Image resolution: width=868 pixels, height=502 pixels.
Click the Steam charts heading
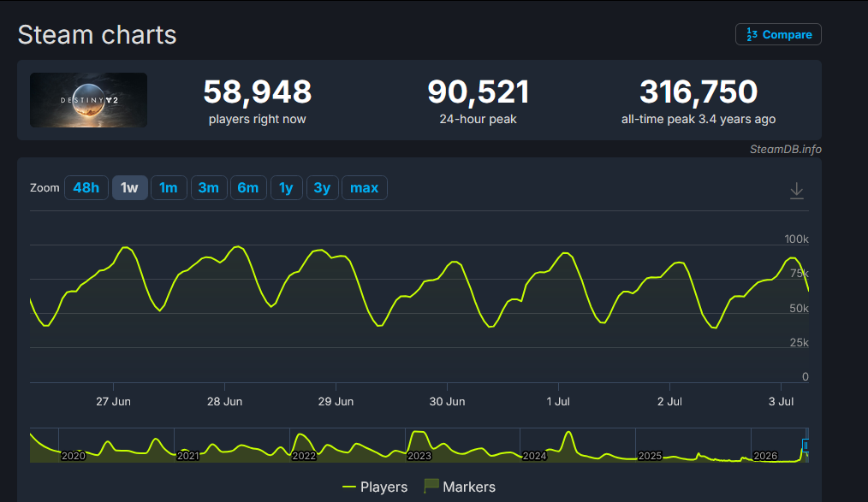98,35
